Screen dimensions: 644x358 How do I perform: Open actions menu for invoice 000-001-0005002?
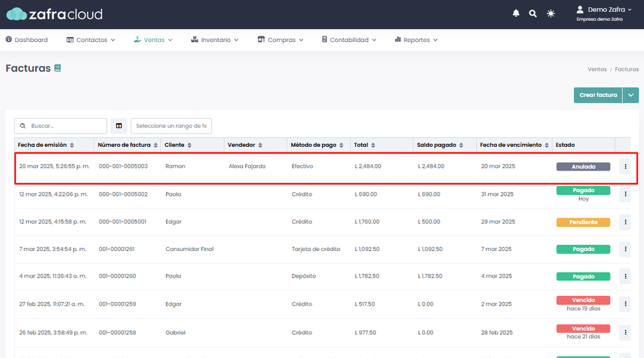(x=626, y=194)
